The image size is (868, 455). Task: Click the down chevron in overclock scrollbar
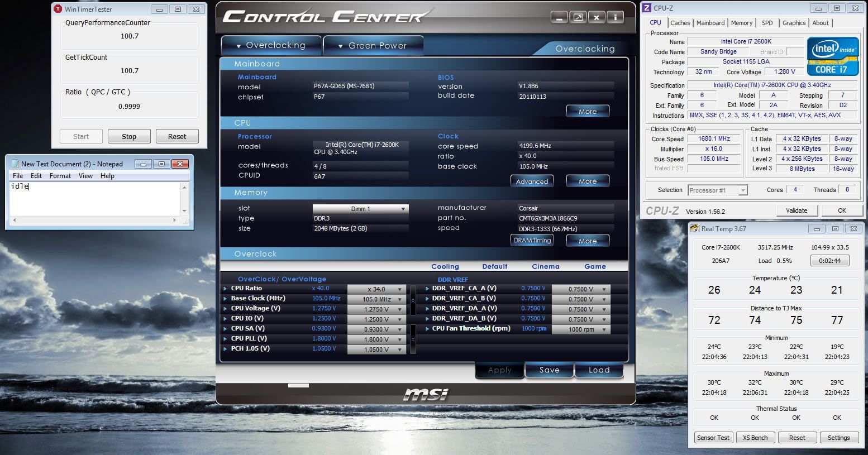[413, 339]
